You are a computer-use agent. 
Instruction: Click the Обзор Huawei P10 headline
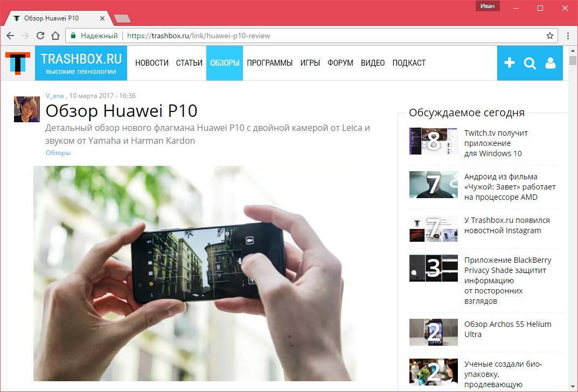tap(121, 111)
